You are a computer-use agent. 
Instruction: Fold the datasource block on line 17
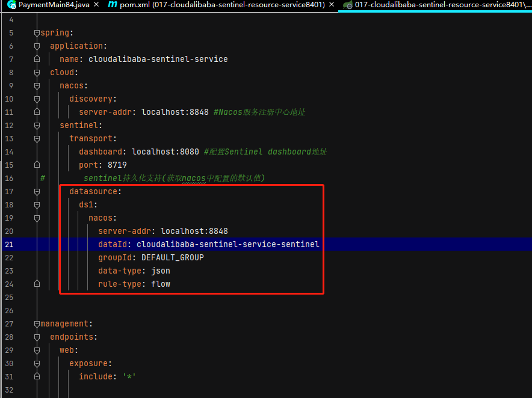37,192
